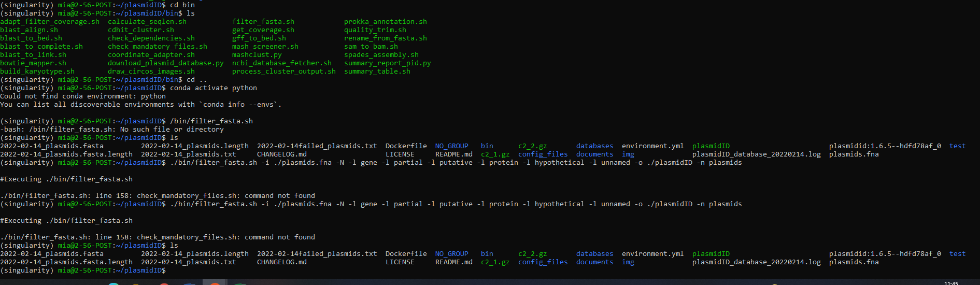This screenshot has width=980, height=285.
Task: Click the 'cd ..' command text
Action: (197, 80)
